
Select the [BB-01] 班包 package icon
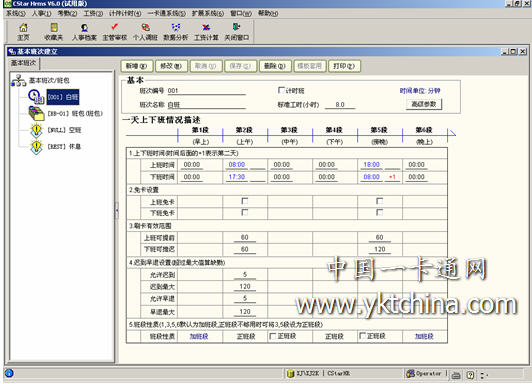click(x=36, y=114)
